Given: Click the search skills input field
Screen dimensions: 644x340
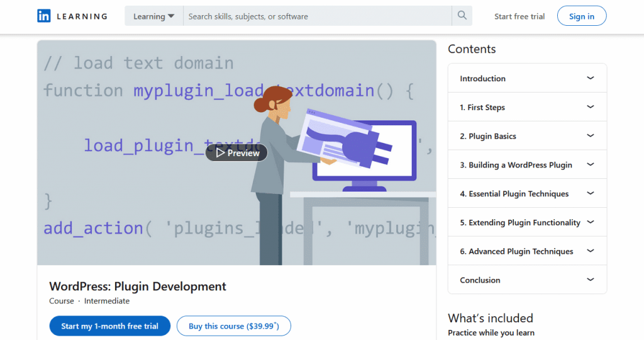Looking at the screenshot, I should [318, 16].
